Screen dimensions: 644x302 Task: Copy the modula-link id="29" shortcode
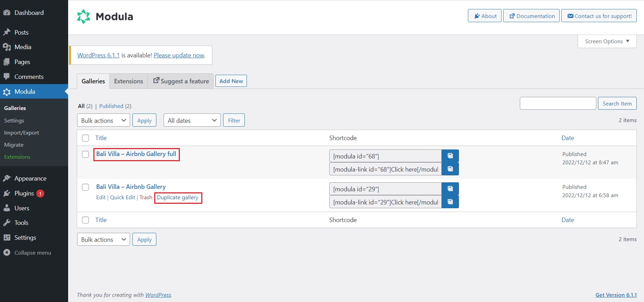coord(450,202)
